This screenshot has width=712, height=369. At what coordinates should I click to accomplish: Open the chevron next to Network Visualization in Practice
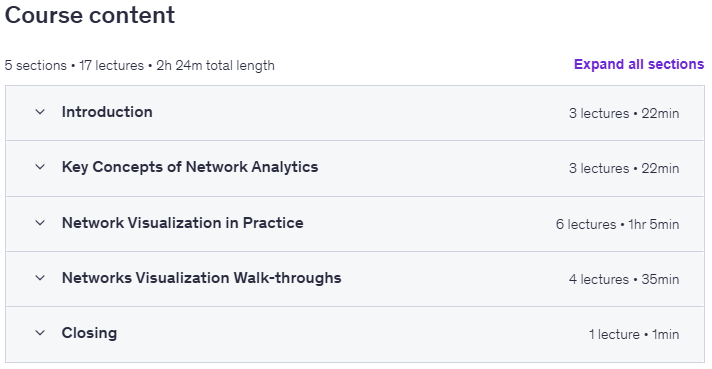coord(40,223)
